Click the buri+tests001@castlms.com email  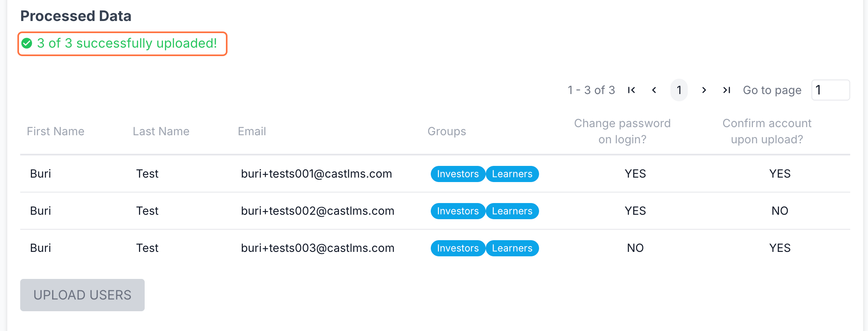[316, 174]
